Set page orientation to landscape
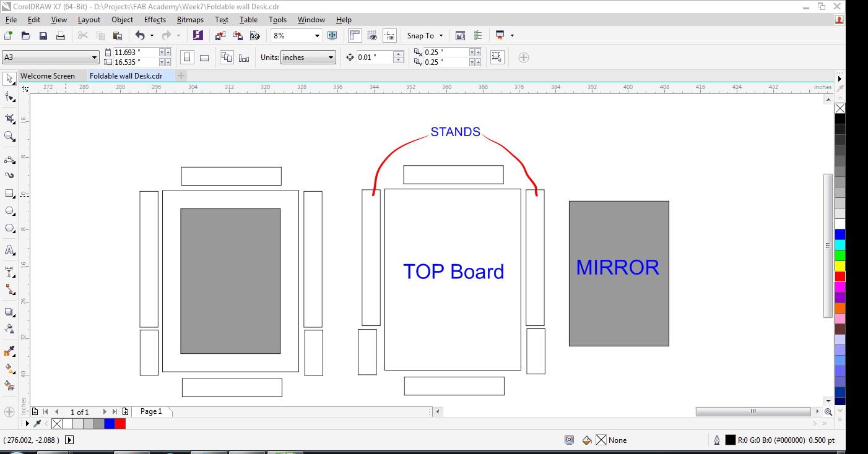The image size is (868, 454). tap(204, 58)
